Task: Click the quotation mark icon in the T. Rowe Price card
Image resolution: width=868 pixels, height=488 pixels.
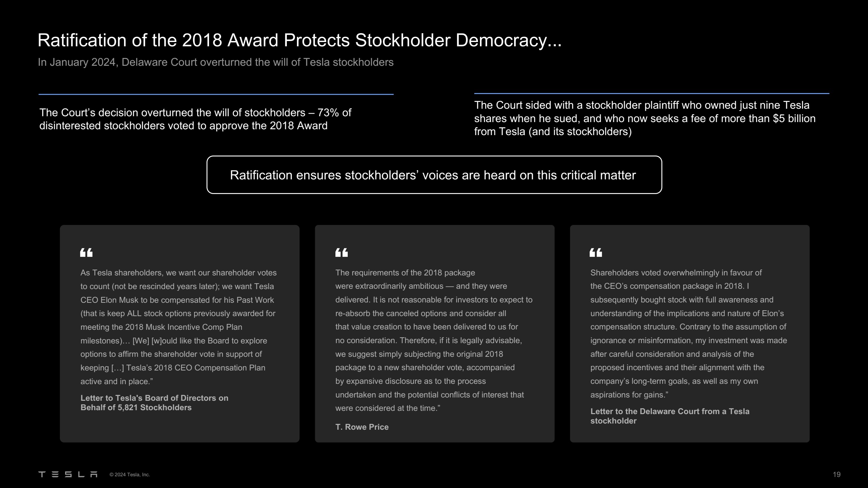Action: click(x=341, y=252)
